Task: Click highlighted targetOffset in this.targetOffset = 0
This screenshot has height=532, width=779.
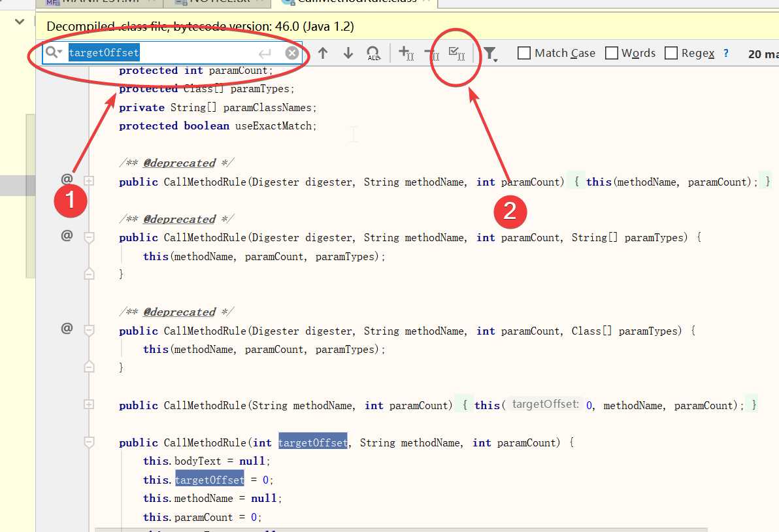Action: [210, 479]
